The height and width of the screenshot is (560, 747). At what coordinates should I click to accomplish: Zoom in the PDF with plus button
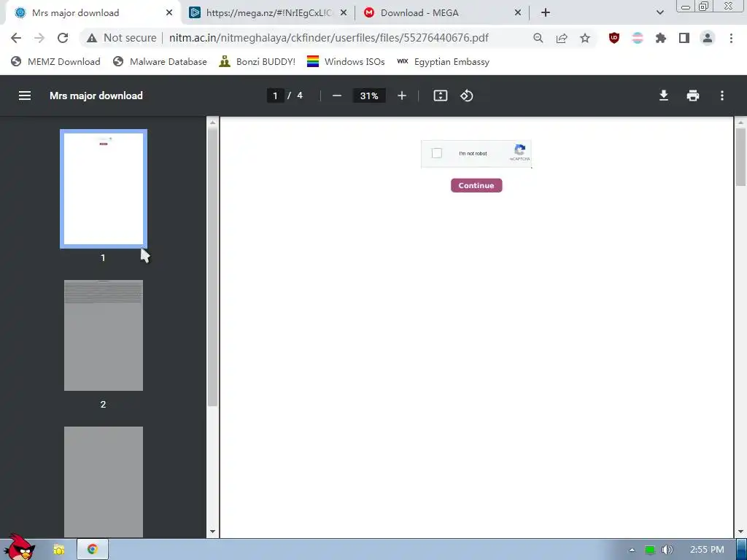click(x=402, y=96)
